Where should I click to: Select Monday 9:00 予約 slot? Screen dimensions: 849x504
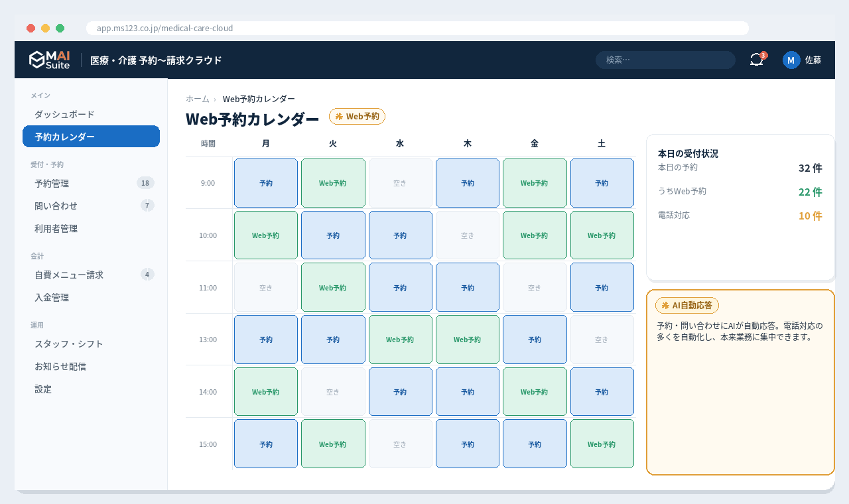click(266, 183)
